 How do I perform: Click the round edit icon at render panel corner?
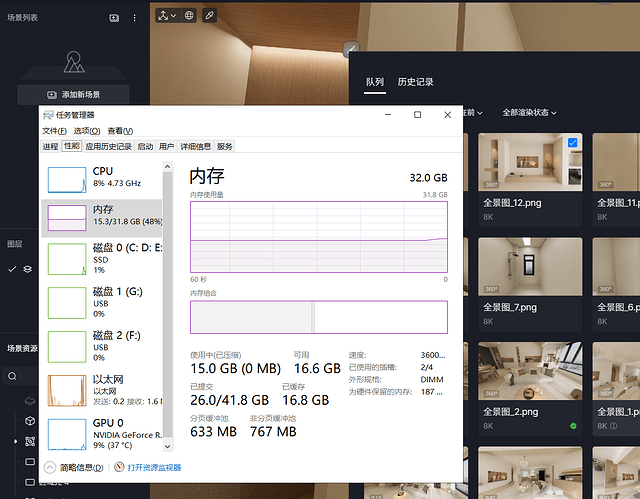(351, 48)
